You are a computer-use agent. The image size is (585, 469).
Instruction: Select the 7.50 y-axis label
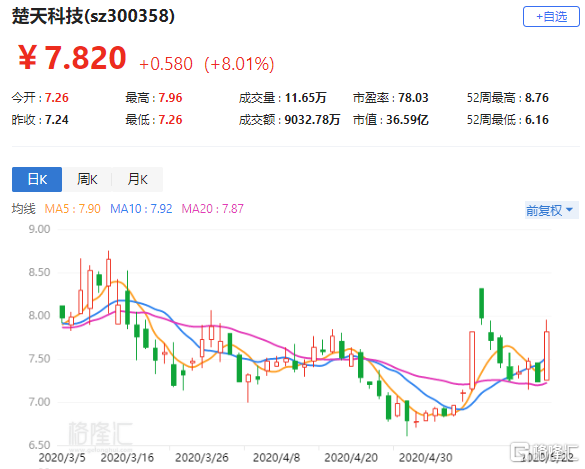[39, 359]
